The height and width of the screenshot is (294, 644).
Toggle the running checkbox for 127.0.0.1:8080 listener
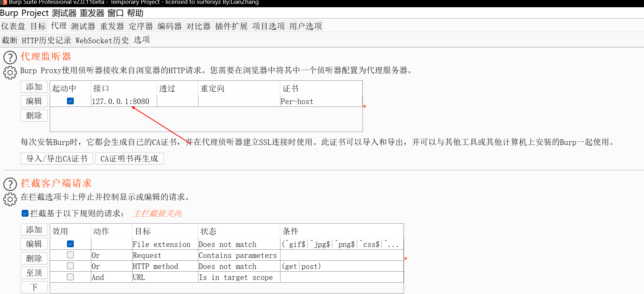(70, 101)
